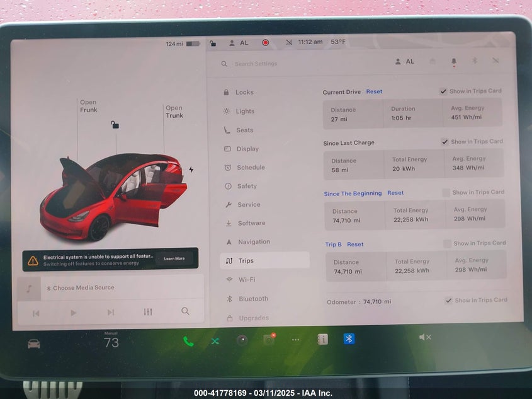Open the dashcam camera app
This screenshot has width=532, height=399.
coord(269,340)
